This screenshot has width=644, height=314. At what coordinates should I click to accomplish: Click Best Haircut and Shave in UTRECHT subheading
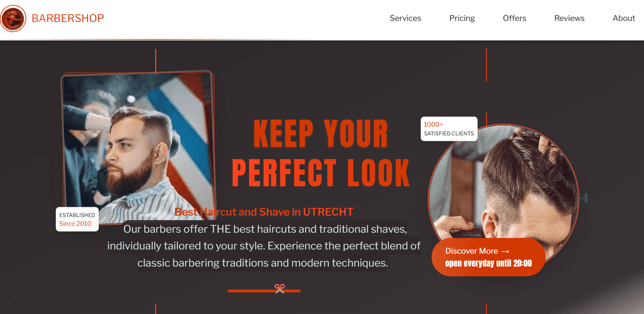click(x=264, y=212)
